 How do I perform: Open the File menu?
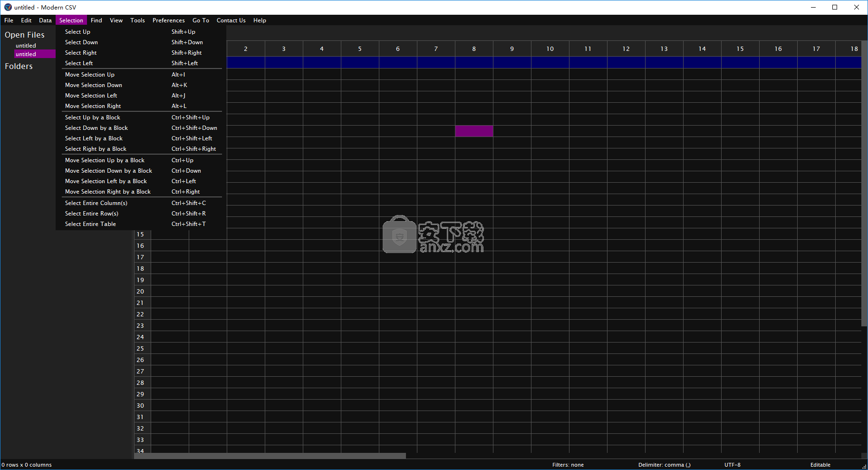9,20
